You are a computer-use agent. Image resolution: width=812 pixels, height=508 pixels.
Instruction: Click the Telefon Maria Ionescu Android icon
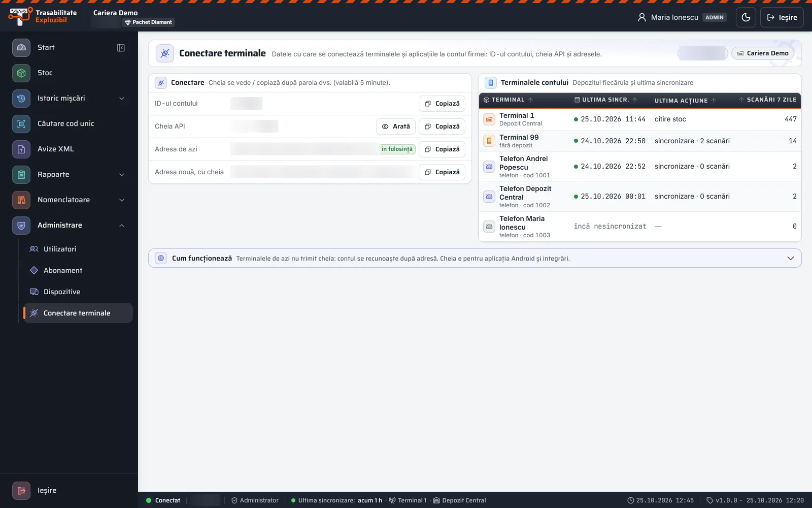[x=489, y=226]
